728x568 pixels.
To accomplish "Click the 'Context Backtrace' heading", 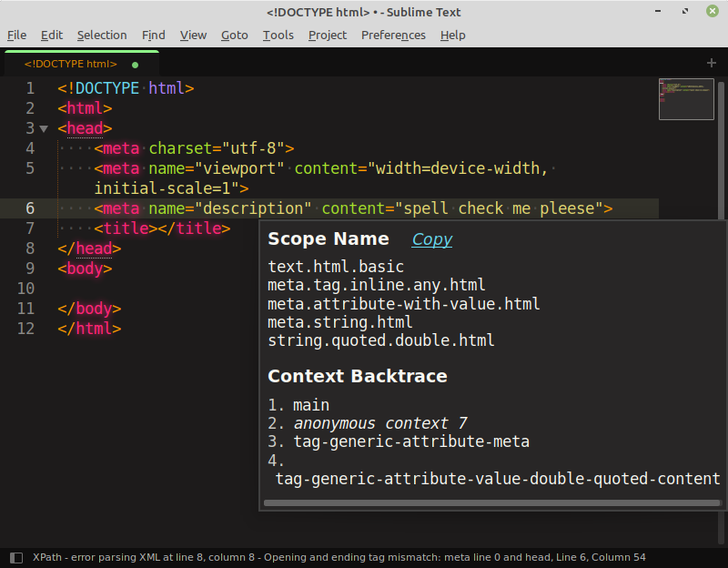I will pos(358,376).
